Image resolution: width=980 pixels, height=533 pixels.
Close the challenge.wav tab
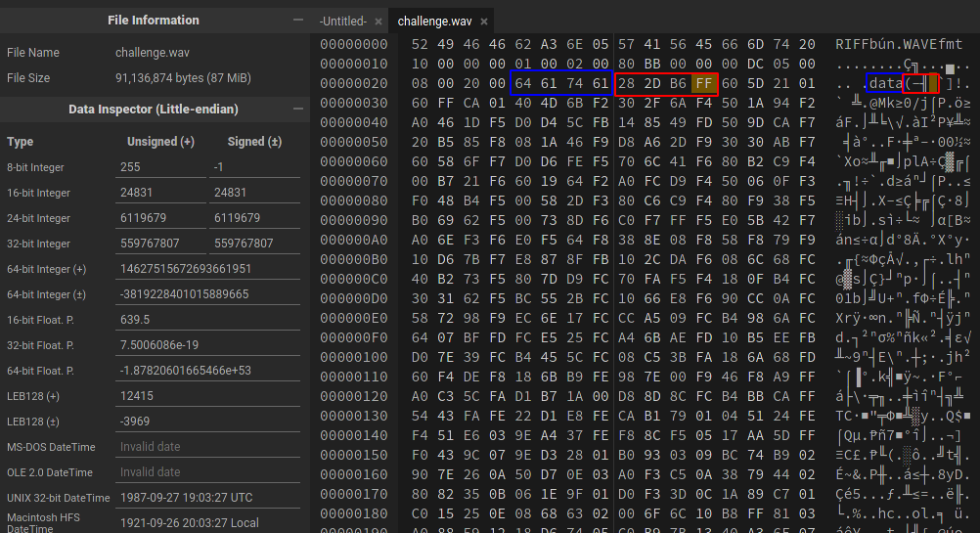pos(484,22)
